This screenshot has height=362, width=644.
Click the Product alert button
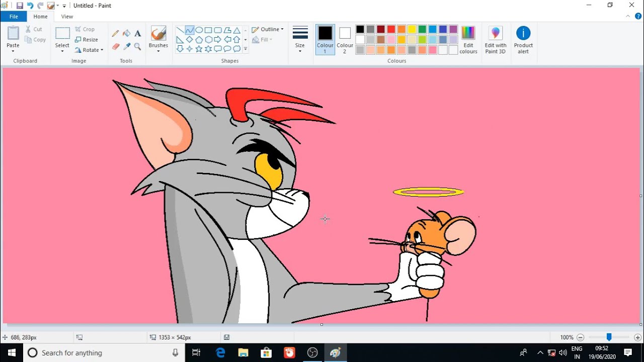[523, 40]
